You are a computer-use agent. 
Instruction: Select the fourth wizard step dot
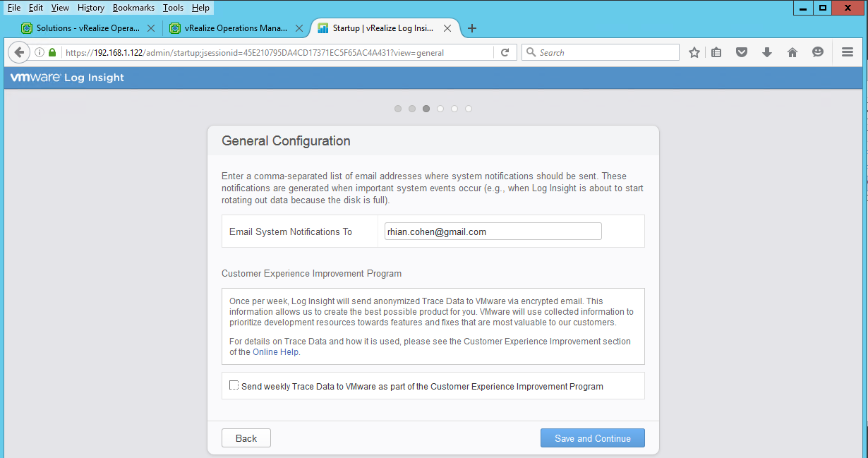tap(440, 109)
